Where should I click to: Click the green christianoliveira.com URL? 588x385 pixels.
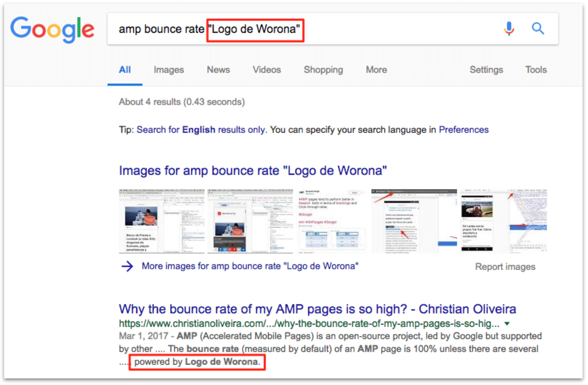click(x=309, y=323)
